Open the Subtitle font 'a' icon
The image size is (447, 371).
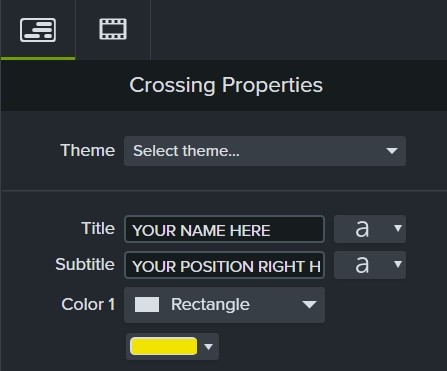pos(362,265)
